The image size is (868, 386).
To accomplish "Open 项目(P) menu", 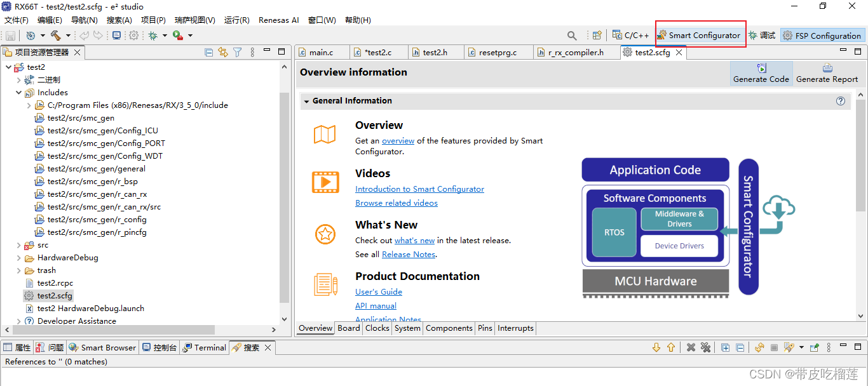I will pyautogui.click(x=153, y=20).
